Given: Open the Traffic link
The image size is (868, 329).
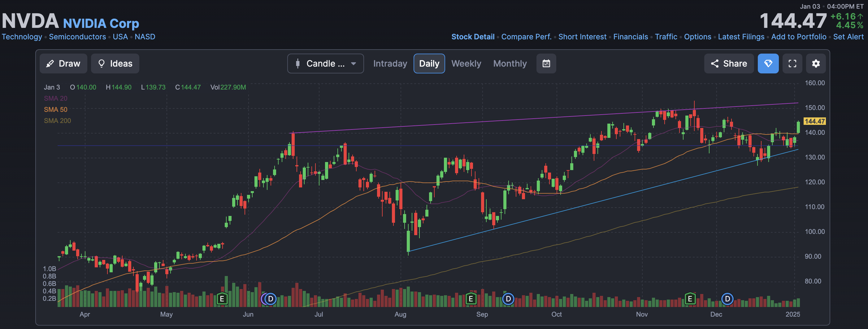Looking at the screenshot, I should 666,37.
